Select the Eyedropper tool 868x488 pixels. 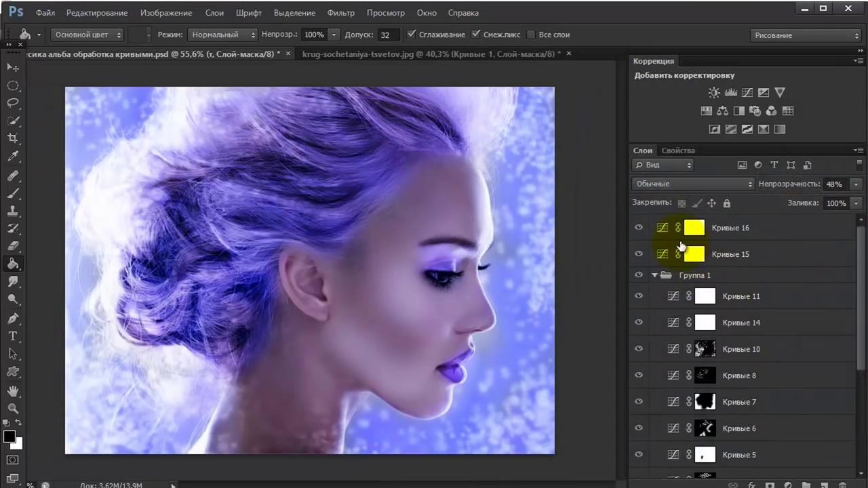[x=13, y=157]
